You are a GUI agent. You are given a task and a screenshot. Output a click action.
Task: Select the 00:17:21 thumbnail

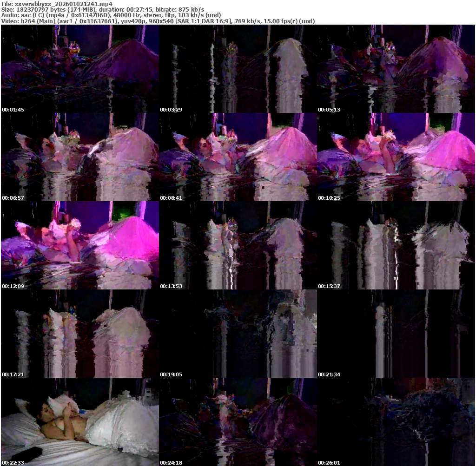pyautogui.click(x=79, y=334)
